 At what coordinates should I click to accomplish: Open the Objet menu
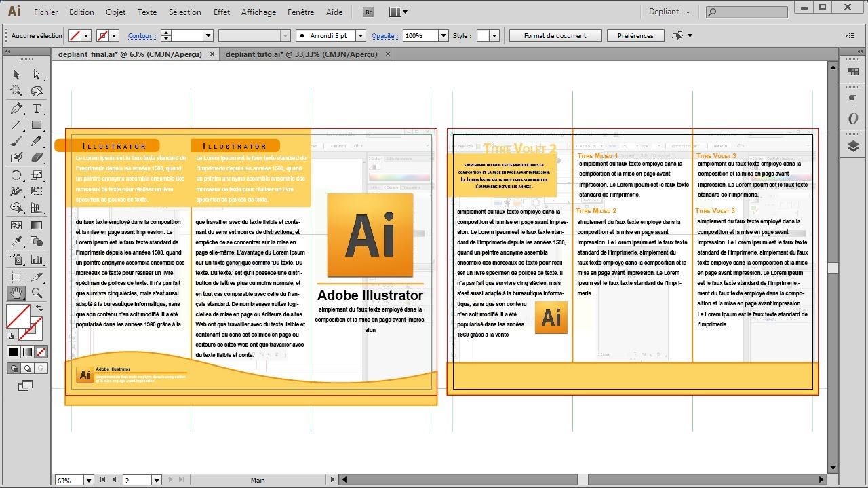(x=115, y=12)
